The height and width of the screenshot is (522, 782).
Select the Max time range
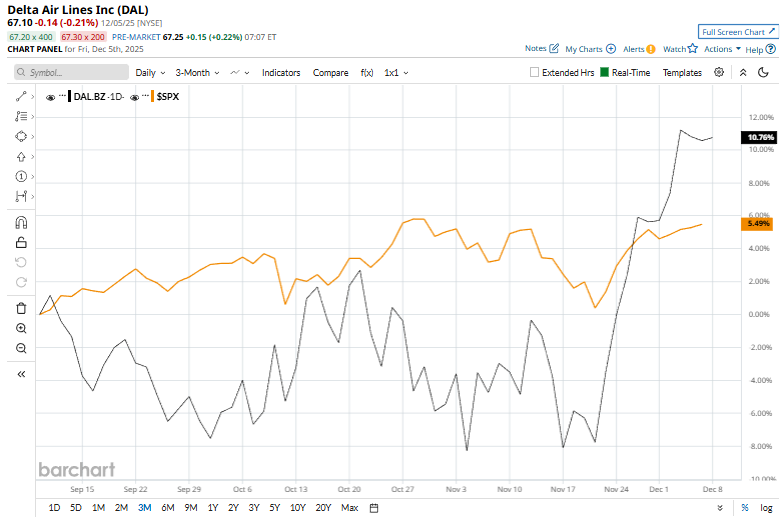(x=350, y=508)
